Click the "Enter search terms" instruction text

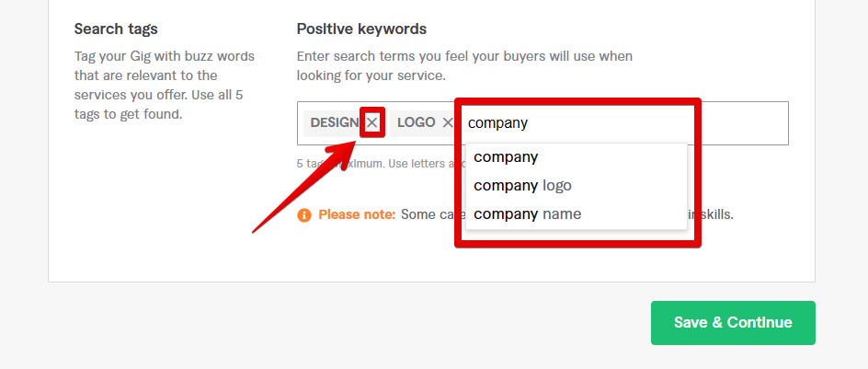[x=464, y=56]
